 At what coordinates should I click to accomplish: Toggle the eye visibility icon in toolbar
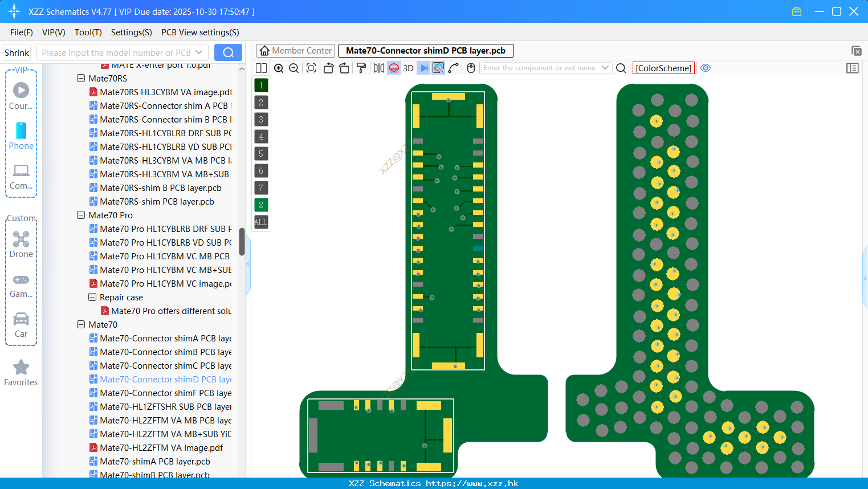706,68
